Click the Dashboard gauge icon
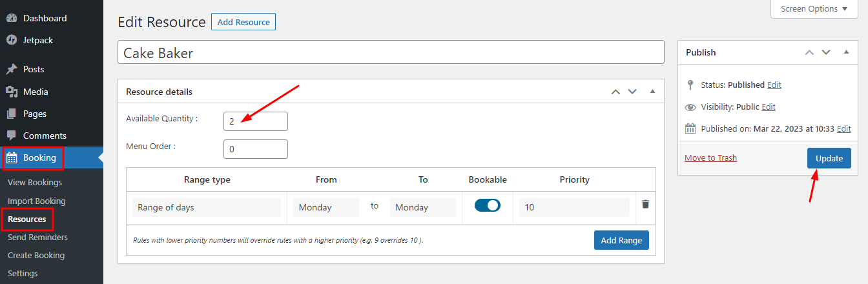868x284 pixels. click(x=12, y=18)
